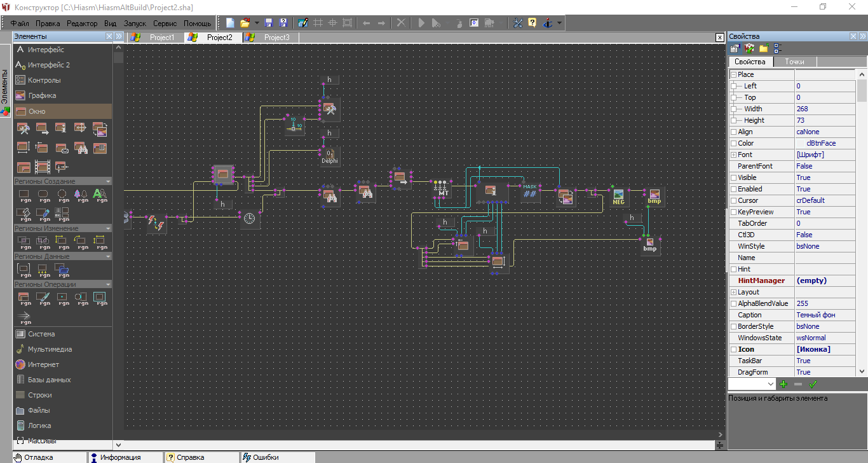Toggle the KeyPreview property checkbox
The height and width of the screenshot is (463, 868).
[x=733, y=212]
